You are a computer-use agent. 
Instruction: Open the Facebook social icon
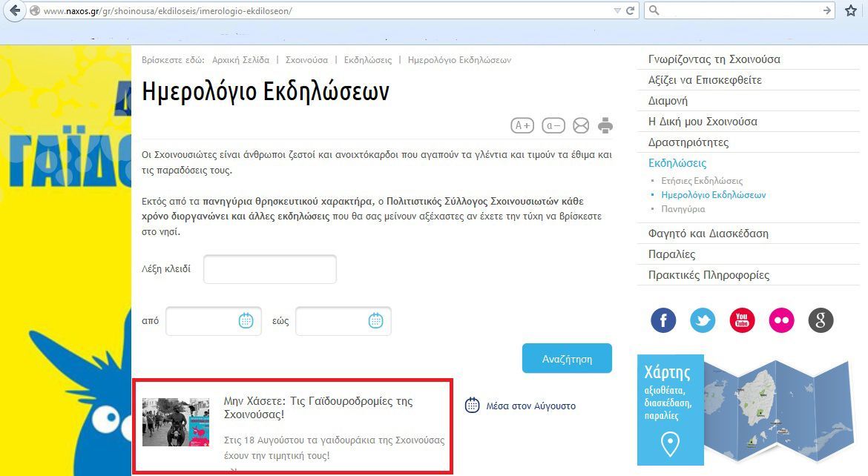coord(663,320)
